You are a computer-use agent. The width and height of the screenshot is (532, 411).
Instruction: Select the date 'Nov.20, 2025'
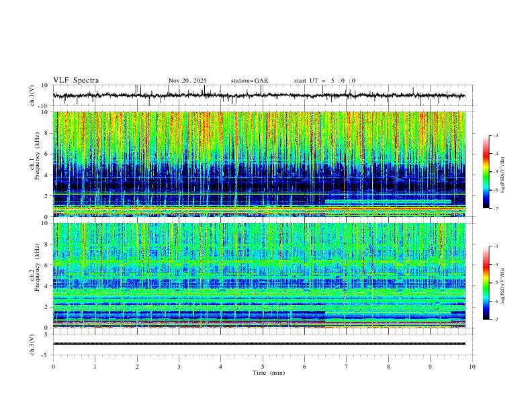(187, 81)
